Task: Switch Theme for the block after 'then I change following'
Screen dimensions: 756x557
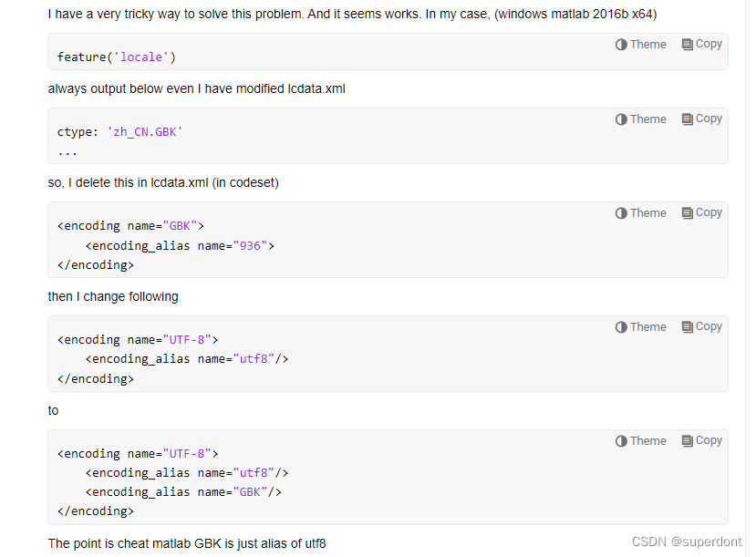Action: tap(640, 327)
